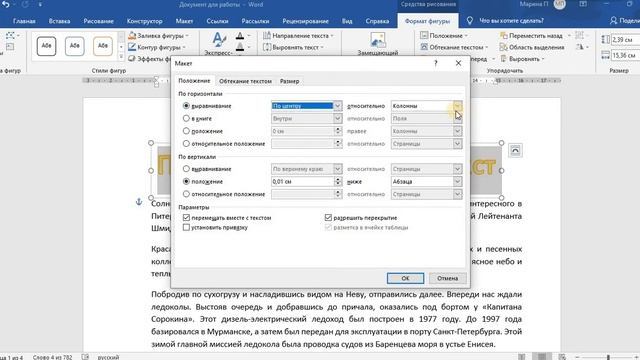Click the Alt text (Замещающий) picture icon
Screen dimensions: 640x360
click(x=378, y=41)
